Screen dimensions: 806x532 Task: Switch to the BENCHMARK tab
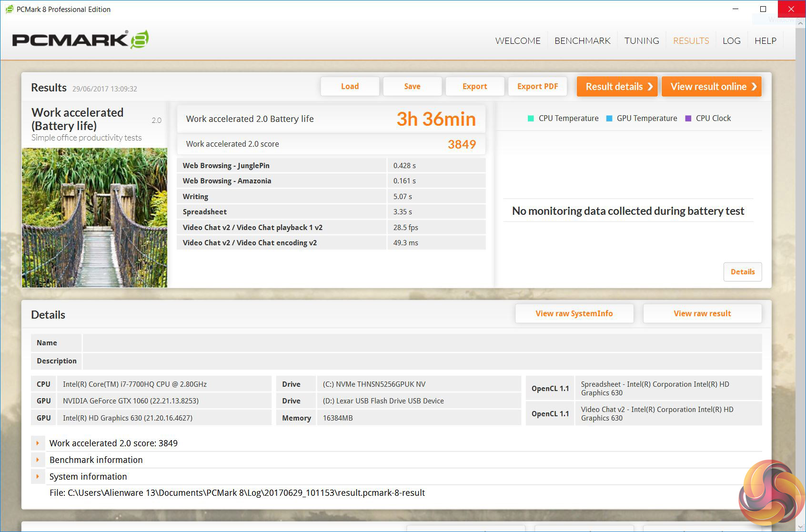coord(582,41)
